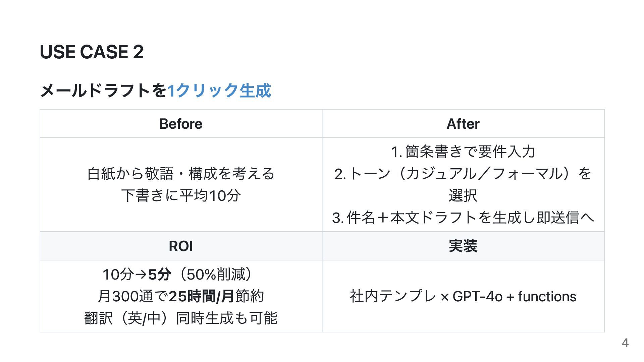This screenshot has width=644, height=362.
Task: Select the 白紙から敬語・構成を考える line
Action: point(181,174)
